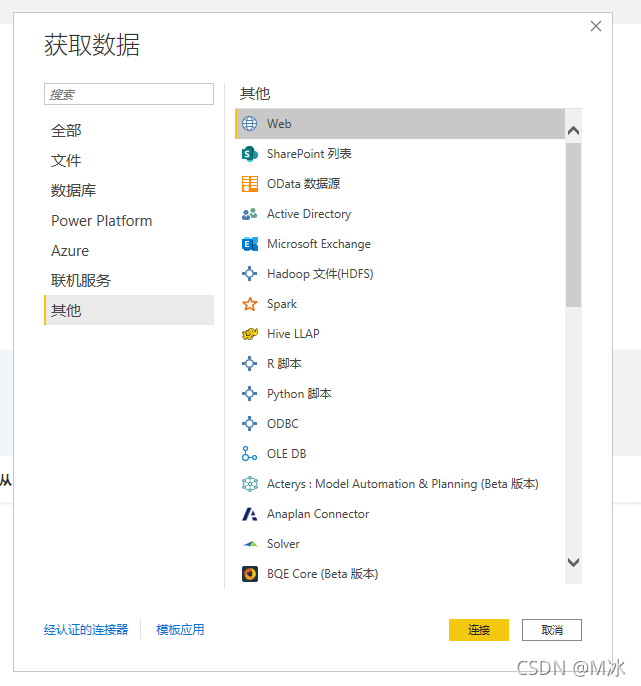Select the 联机服务 category
The height and width of the screenshot is (686, 641).
(129, 280)
